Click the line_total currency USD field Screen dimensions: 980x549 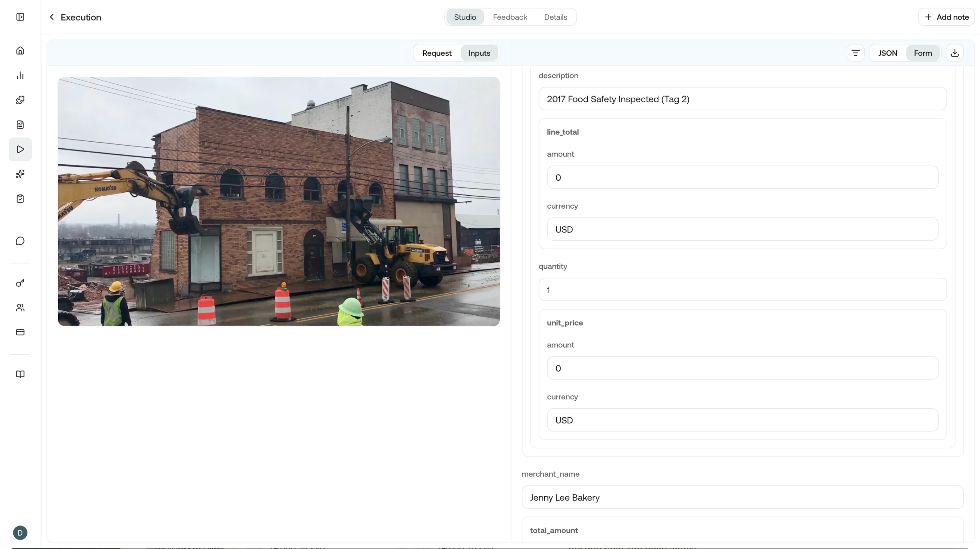[743, 230]
